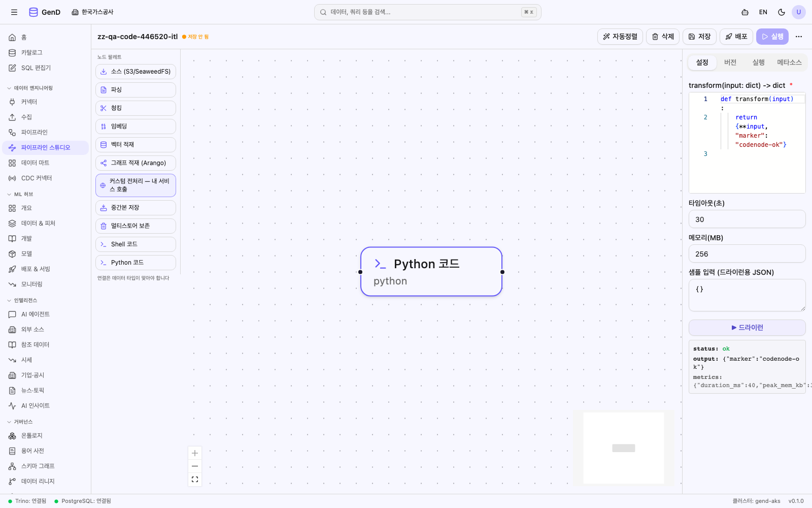Open 수집 in the sidebar
Viewport: 812px width, 508px height.
(46, 117)
